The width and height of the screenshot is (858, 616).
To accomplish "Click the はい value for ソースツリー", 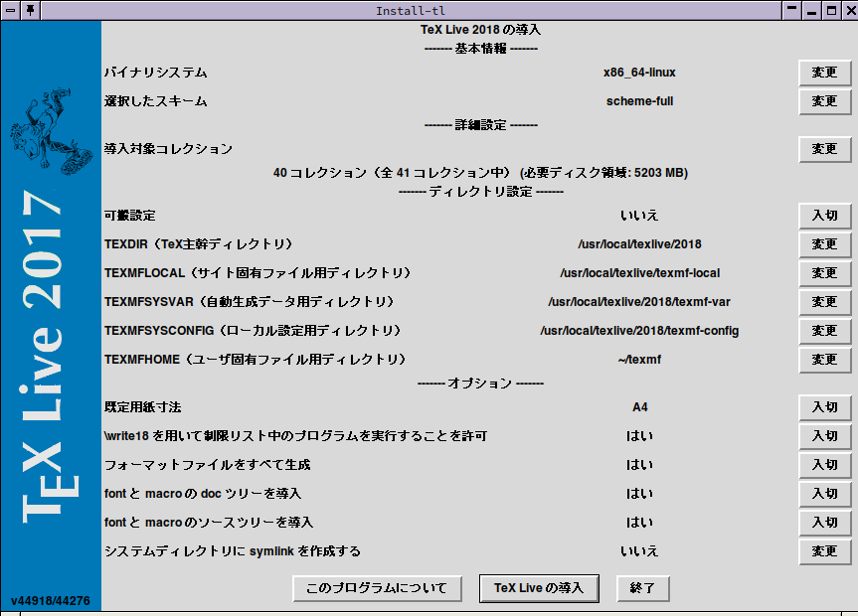I will (x=639, y=523).
